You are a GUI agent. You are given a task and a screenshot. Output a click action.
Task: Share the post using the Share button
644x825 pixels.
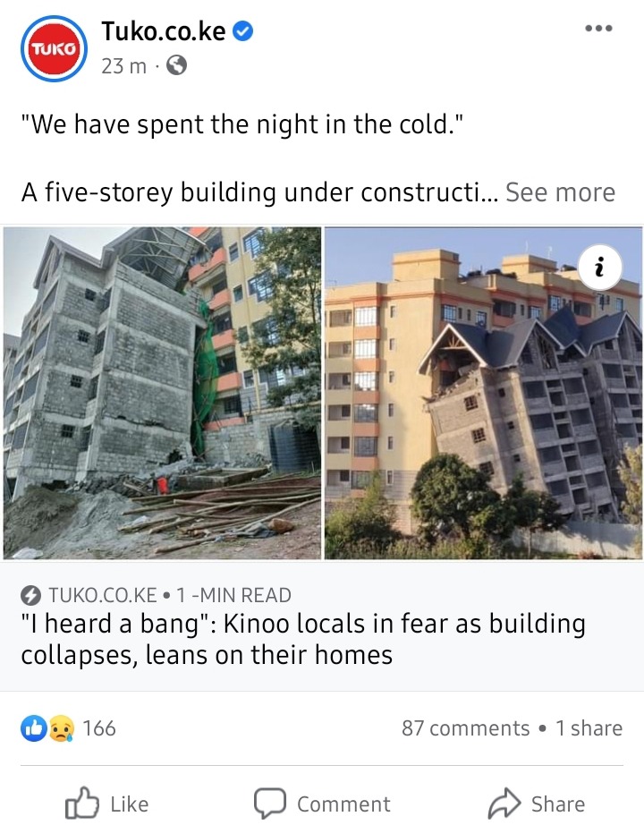click(537, 804)
